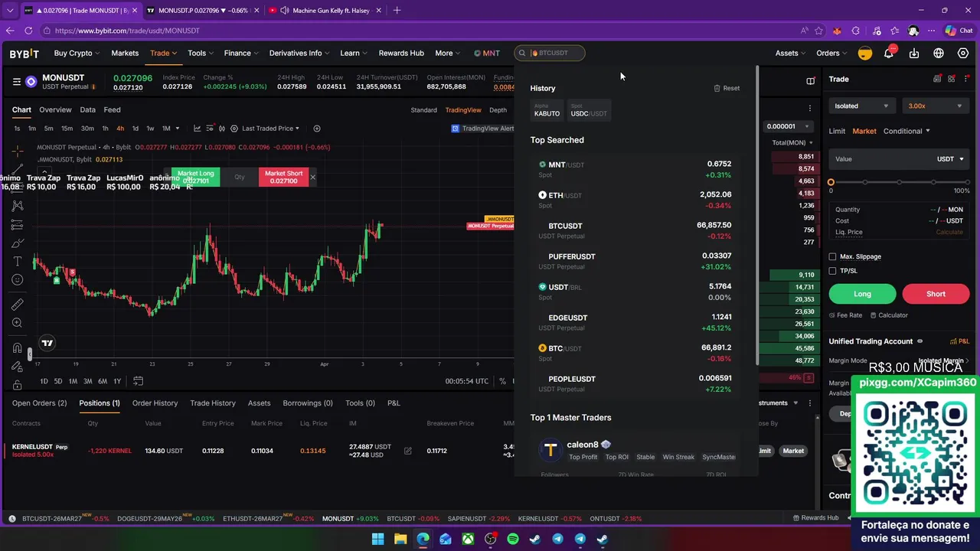Expand the Isolated margin mode dropdown

click(x=862, y=106)
